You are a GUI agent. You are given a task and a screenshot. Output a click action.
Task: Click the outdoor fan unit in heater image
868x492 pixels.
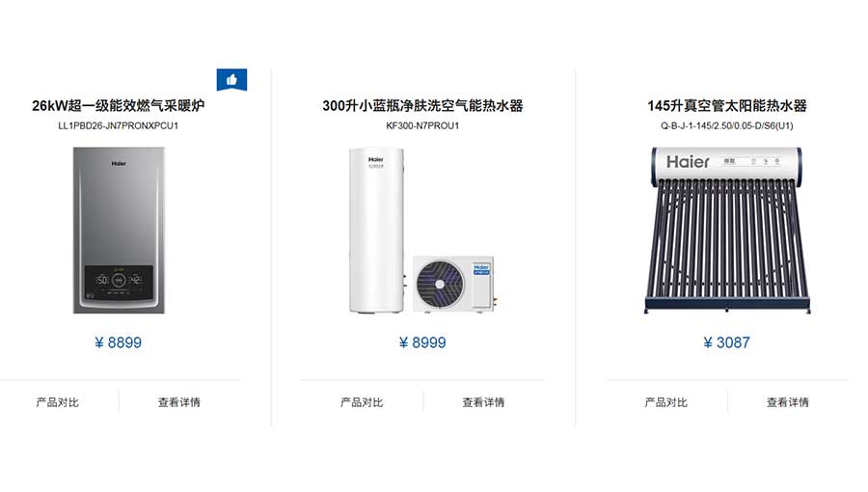(x=454, y=284)
